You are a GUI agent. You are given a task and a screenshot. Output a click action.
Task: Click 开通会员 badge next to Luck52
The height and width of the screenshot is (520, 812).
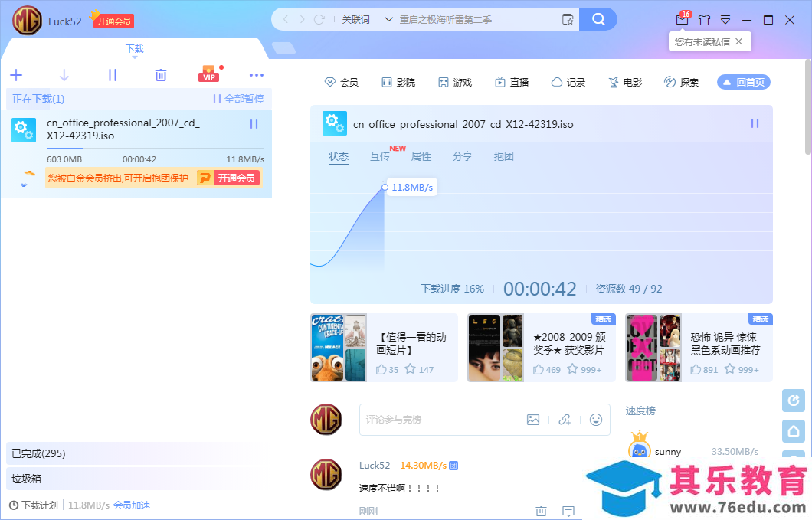[114, 21]
